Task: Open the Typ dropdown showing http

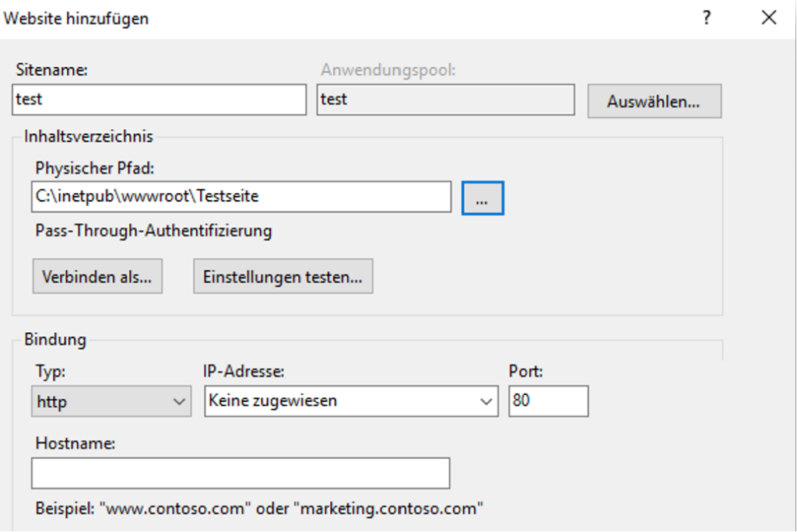Action: [x=111, y=401]
